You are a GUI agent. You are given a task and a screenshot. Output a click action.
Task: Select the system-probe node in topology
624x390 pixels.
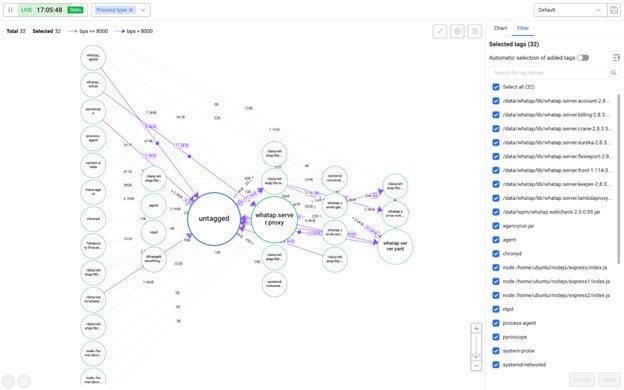coord(93,165)
